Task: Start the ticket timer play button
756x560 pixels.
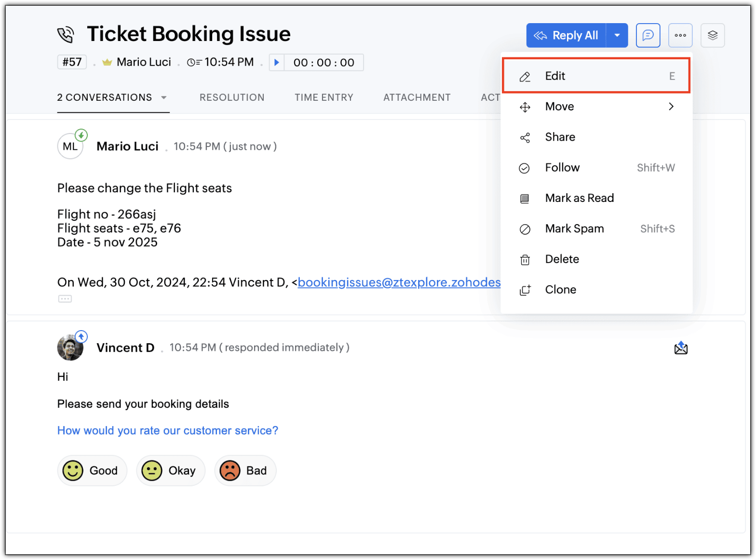Action: 277,62
